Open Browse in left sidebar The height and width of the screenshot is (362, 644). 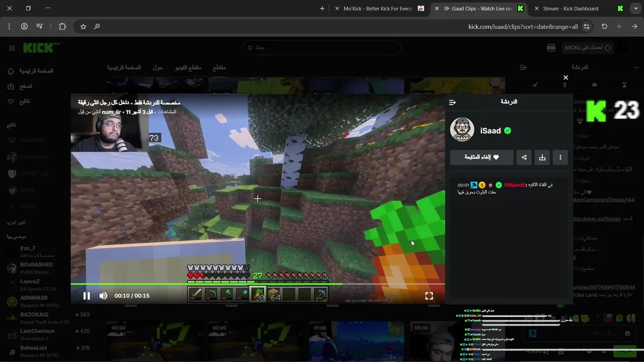click(x=20, y=86)
